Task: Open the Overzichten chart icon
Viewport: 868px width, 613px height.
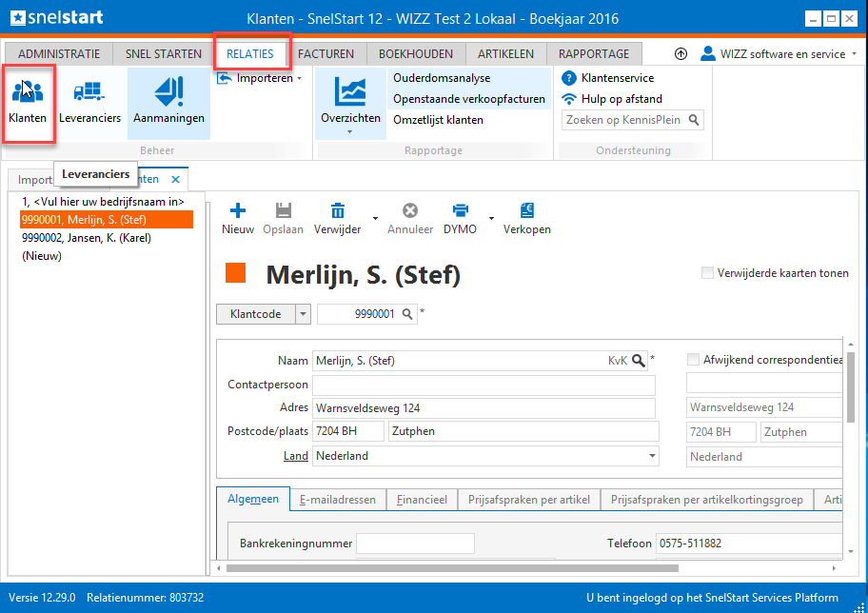Action: [x=349, y=93]
